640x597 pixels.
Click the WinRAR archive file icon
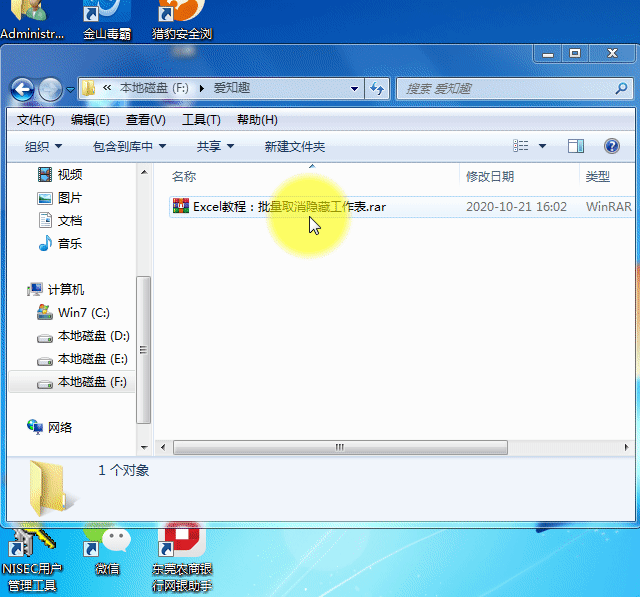pos(181,206)
